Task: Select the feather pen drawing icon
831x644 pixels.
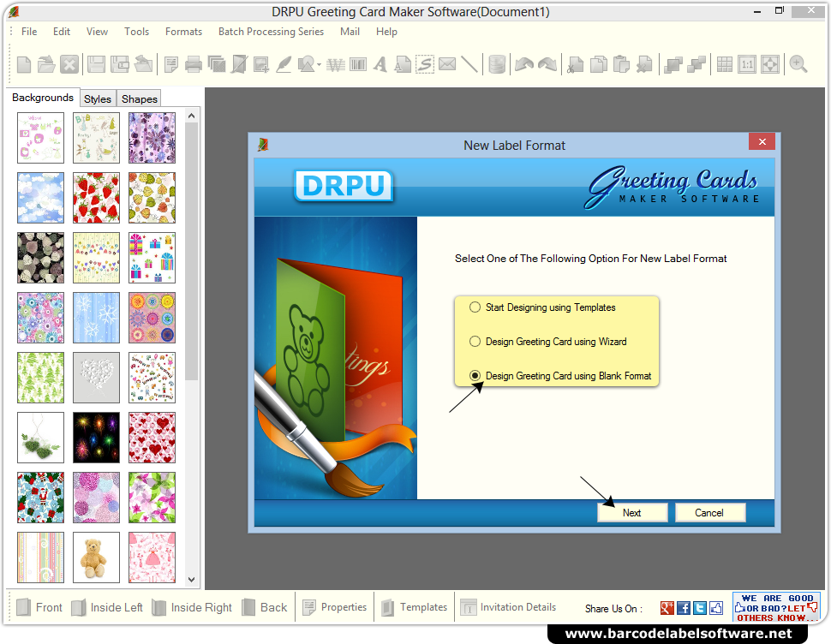Action: coord(284,64)
